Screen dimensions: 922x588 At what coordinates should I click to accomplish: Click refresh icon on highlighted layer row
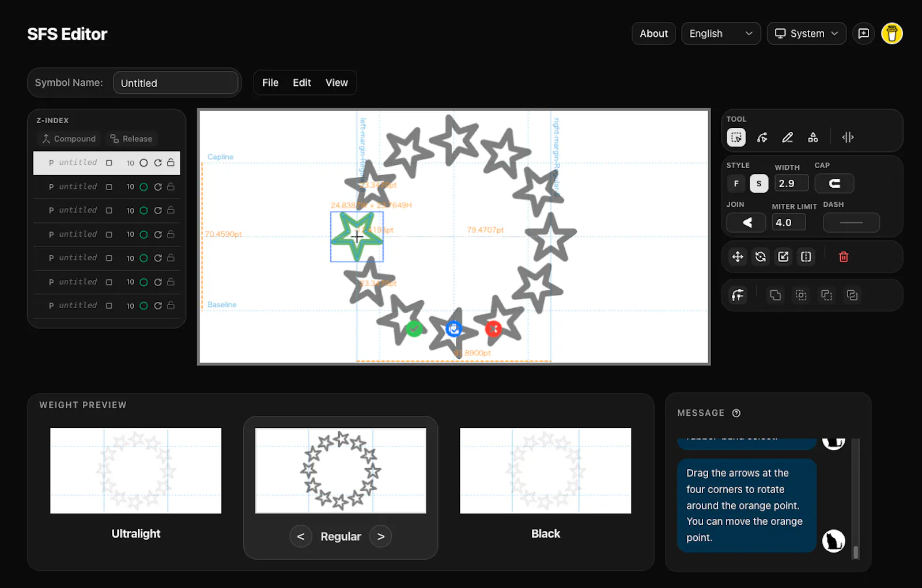click(157, 163)
